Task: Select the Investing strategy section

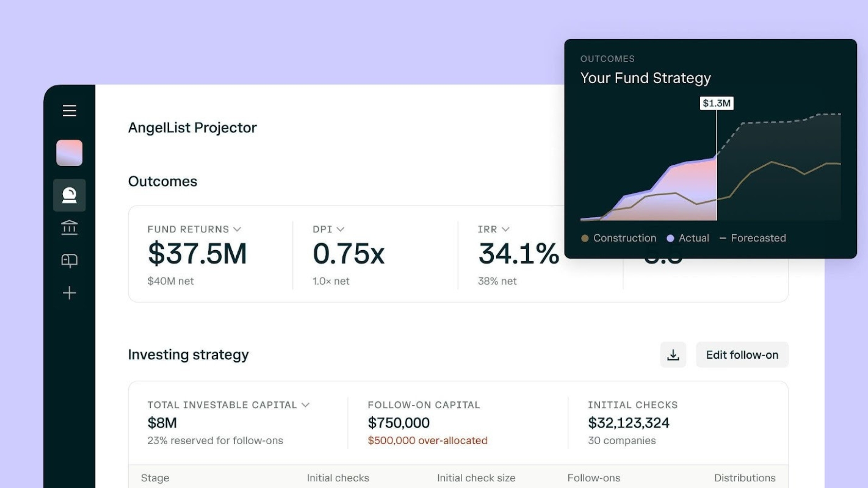Action: [x=189, y=354]
